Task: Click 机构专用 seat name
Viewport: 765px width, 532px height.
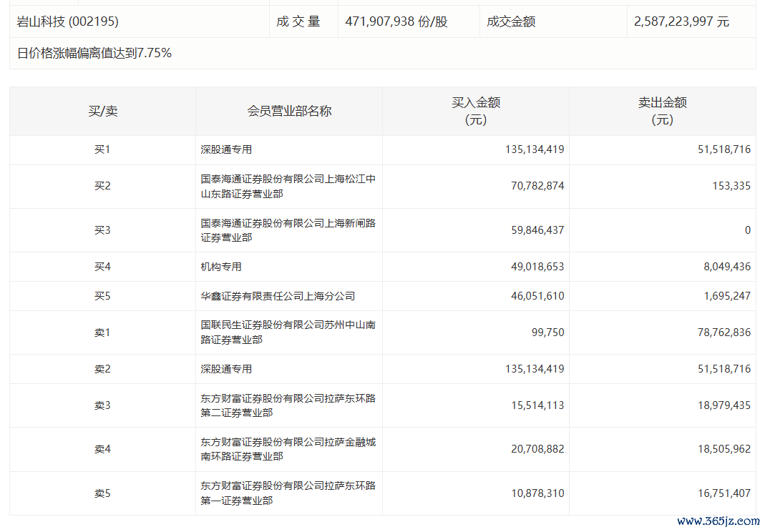Action: [x=221, y=267]
